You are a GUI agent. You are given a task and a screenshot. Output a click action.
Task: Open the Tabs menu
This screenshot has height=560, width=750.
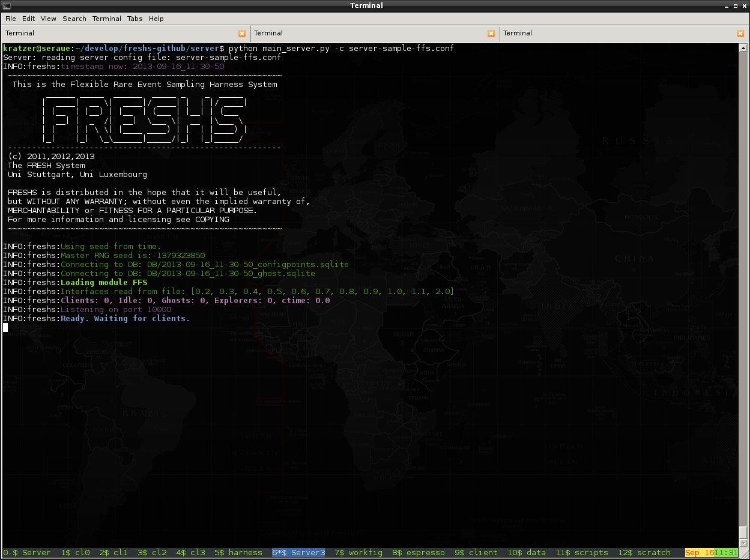point(135,19)
